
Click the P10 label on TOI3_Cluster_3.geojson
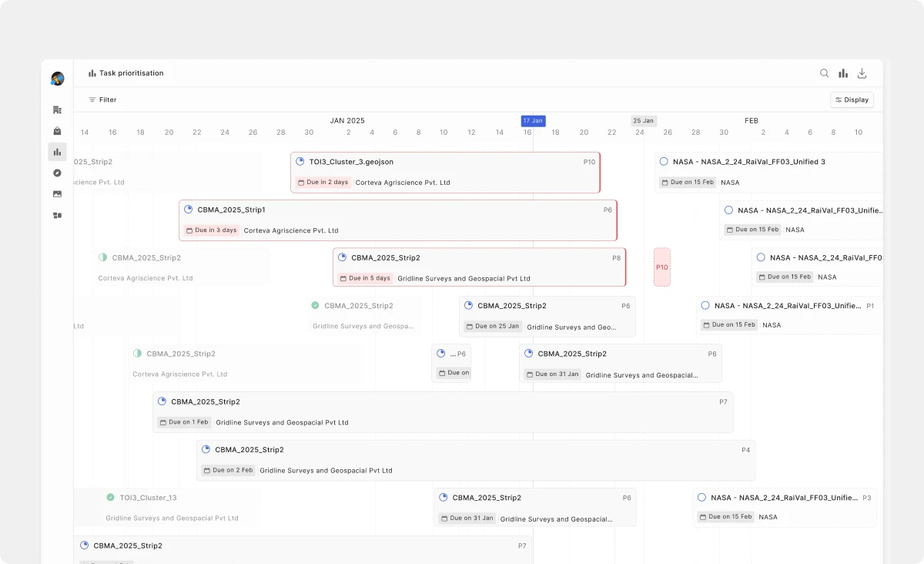pyautogui.click(x=589, y=162)
